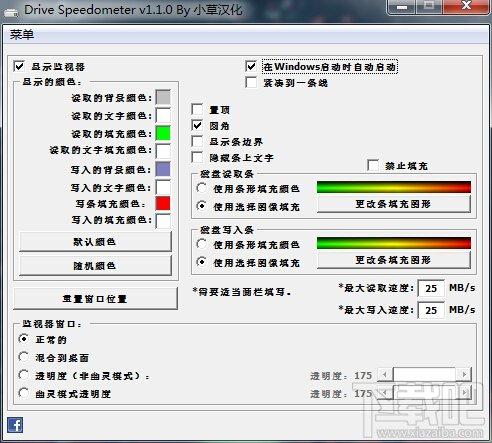Image resolution: width=492 pixels, height=443 pixels.
Task: Click the 最大读取速度 input field
Action: point(431,288)
